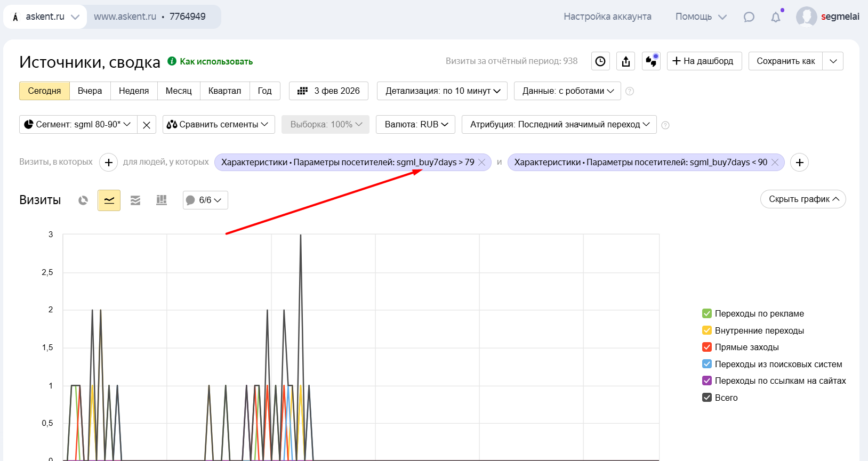This screenshot has width=868, height=461.
Task: Open the 3 фев 2026 date picker
Action: tap(328, 91)
